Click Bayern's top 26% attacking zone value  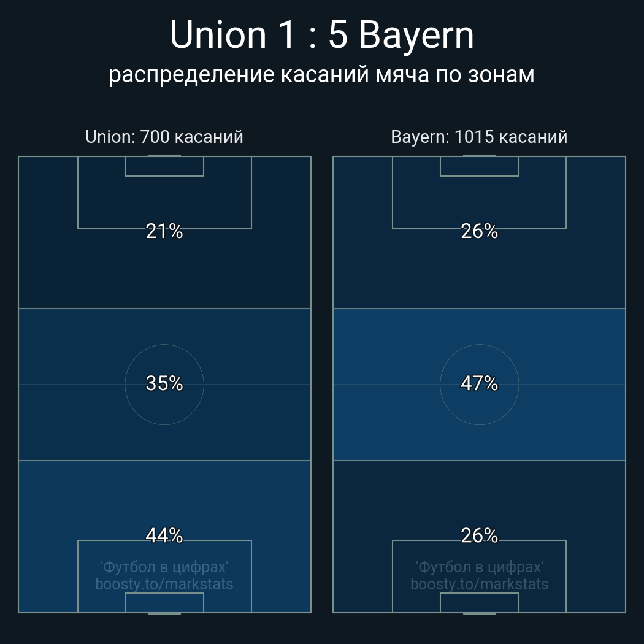[x=479, y=231]
